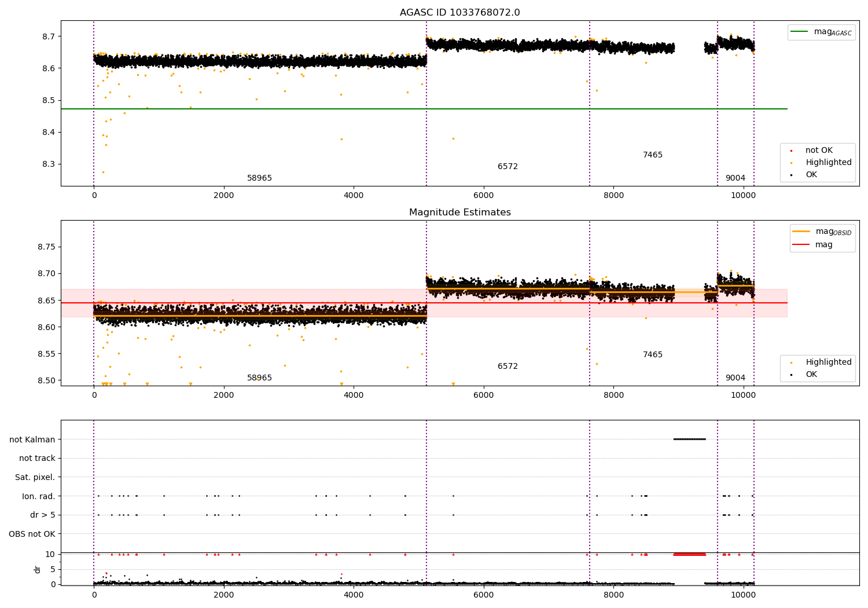
Task: Click the 'Highlighted' legend entry in the top plot
Action: [822, 163]
